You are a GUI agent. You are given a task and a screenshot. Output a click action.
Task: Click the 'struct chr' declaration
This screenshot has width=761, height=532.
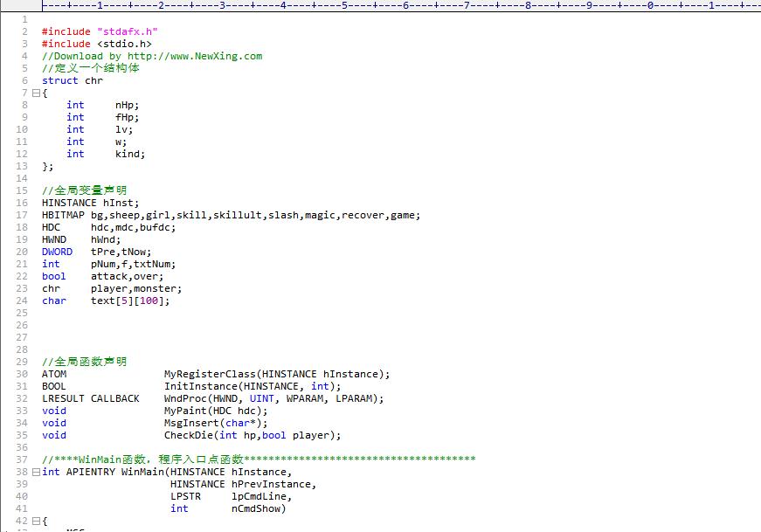pyautogui.click(x=73, y=80)
